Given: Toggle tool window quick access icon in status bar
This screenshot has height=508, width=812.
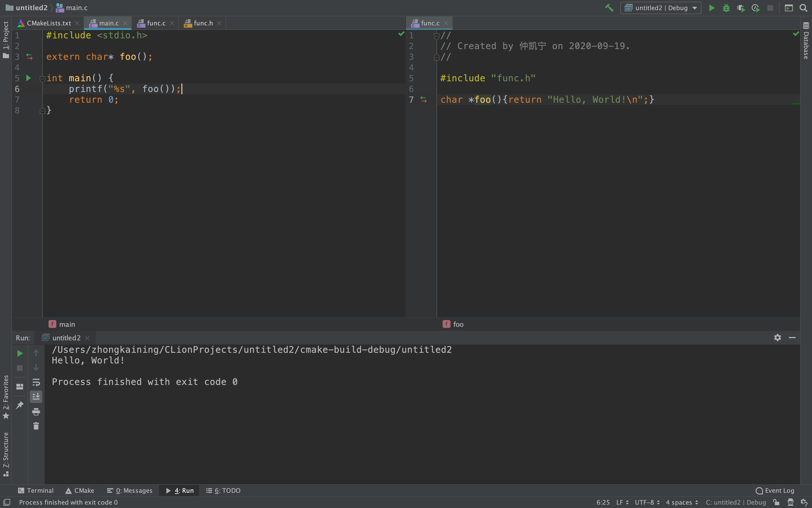Looking at the screenshot, I should [x=6, y=502].
